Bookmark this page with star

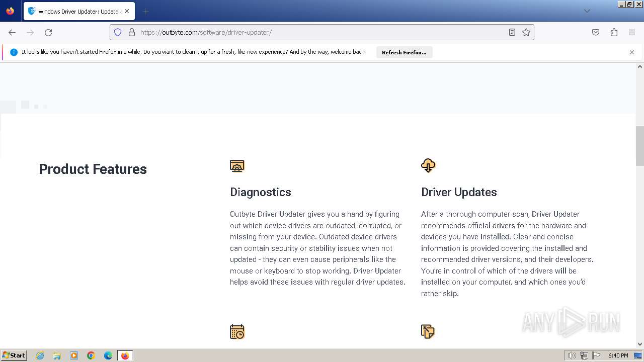(x=526, y=32)
